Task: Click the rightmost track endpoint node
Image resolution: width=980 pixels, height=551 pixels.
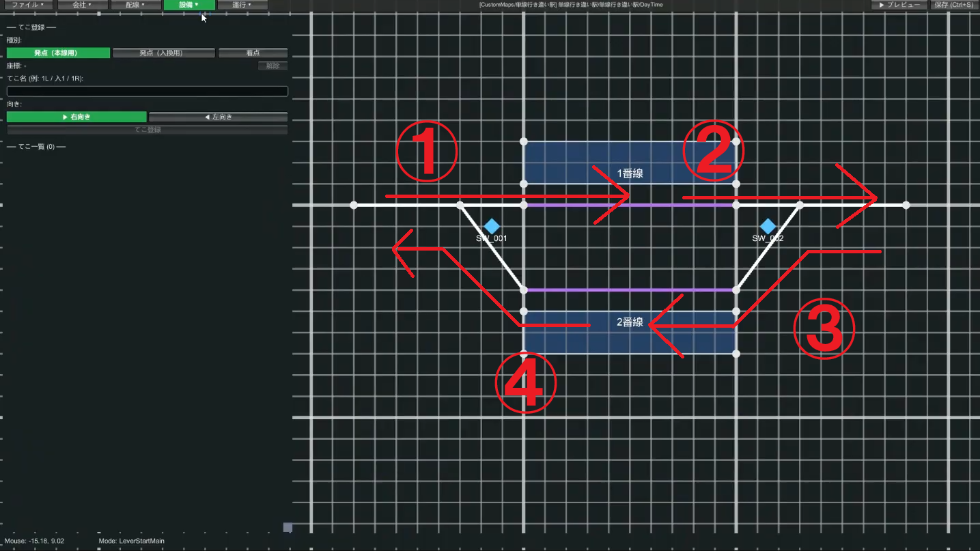Action: [x=906, y=205]
